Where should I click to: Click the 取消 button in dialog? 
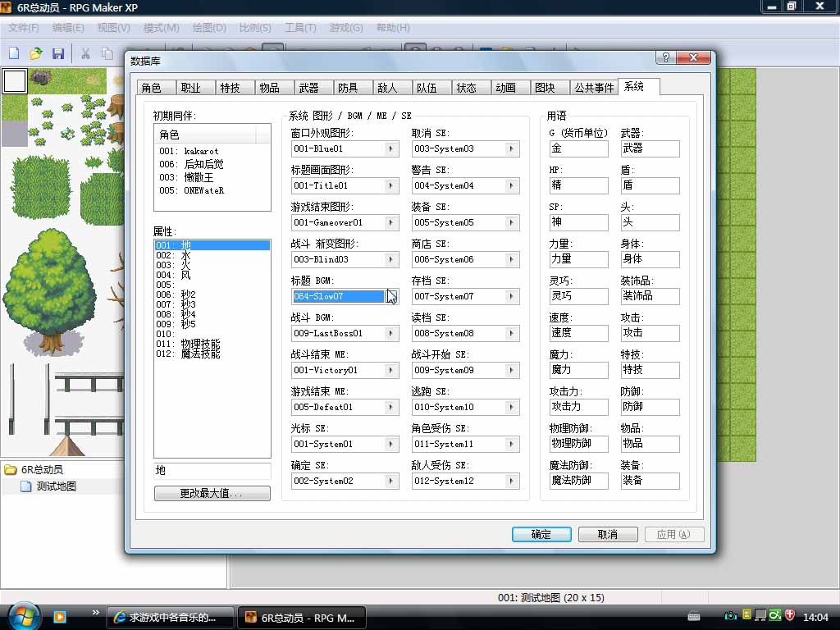608,534
